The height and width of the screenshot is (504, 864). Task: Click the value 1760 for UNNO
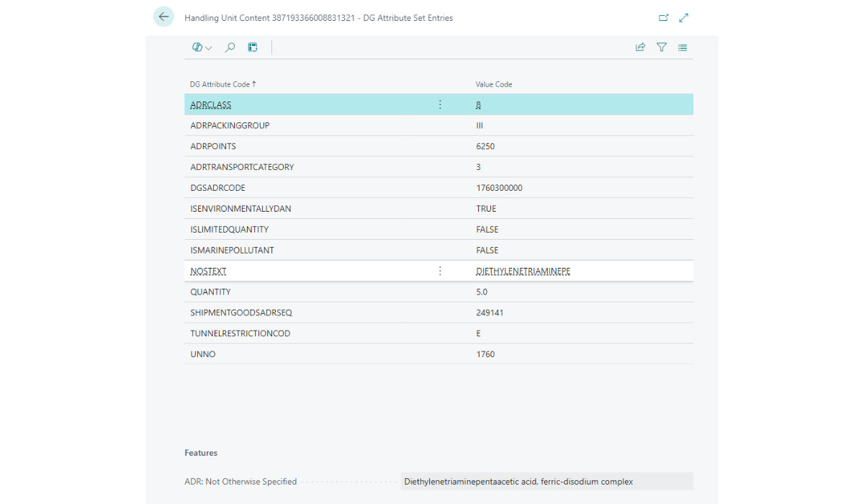485,355
